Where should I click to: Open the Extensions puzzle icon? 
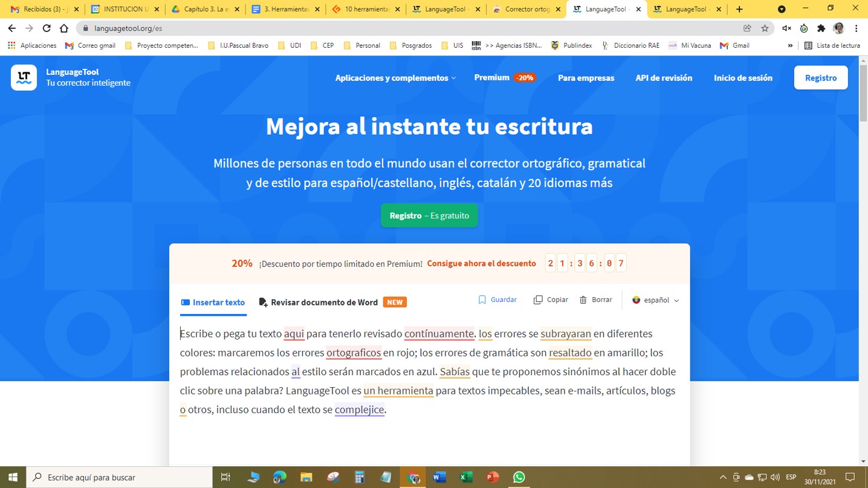[821, 28]
